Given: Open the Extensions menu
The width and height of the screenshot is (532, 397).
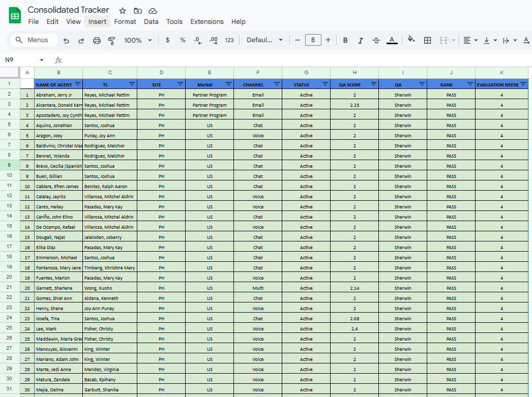Looking at the screenshot, I should tap(207, 22).
